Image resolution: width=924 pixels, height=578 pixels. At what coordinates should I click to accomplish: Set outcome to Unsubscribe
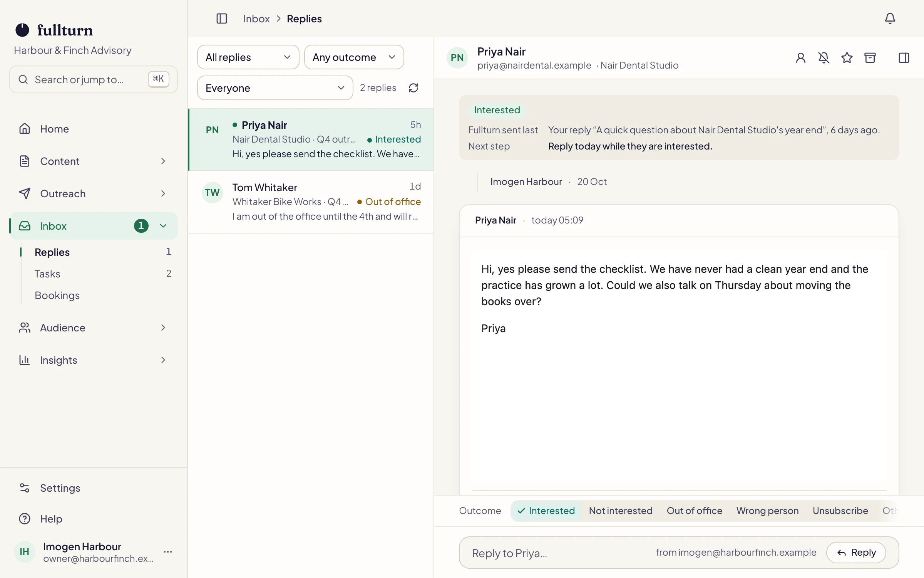pyautogui.click(x=840, y=511)
